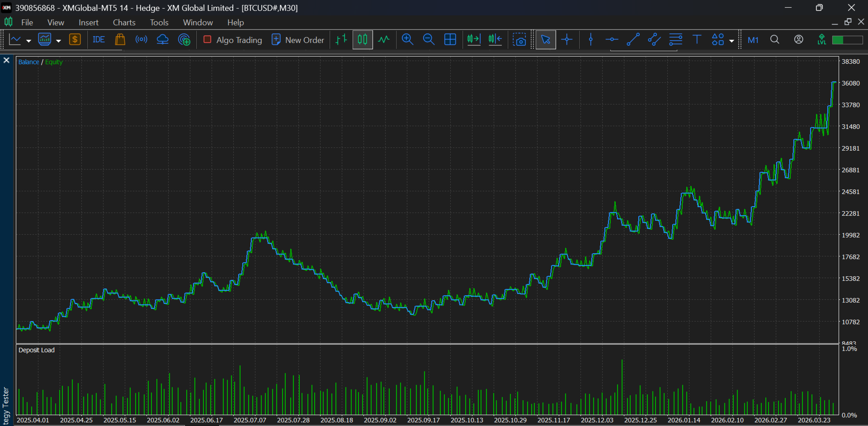Screen dimensions: 868x426
Task: Open the cloud VPS hosting icon
Action: pyautogui.click(x=163, y=40)
